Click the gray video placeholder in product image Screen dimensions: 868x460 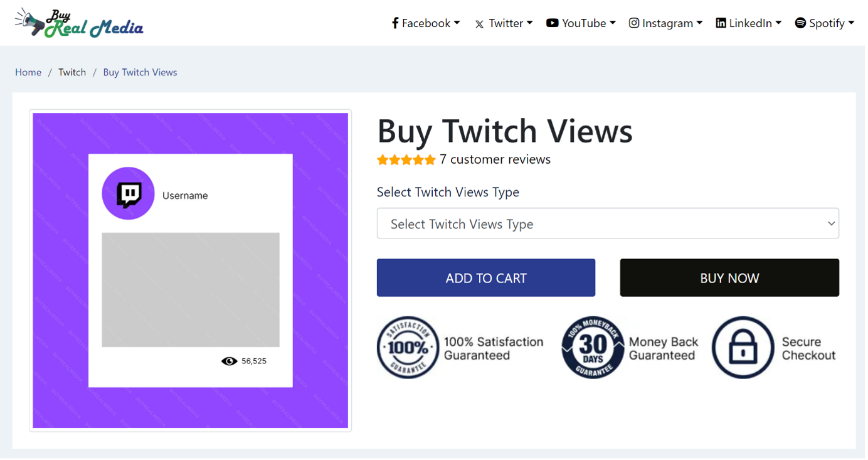(191, 290)
